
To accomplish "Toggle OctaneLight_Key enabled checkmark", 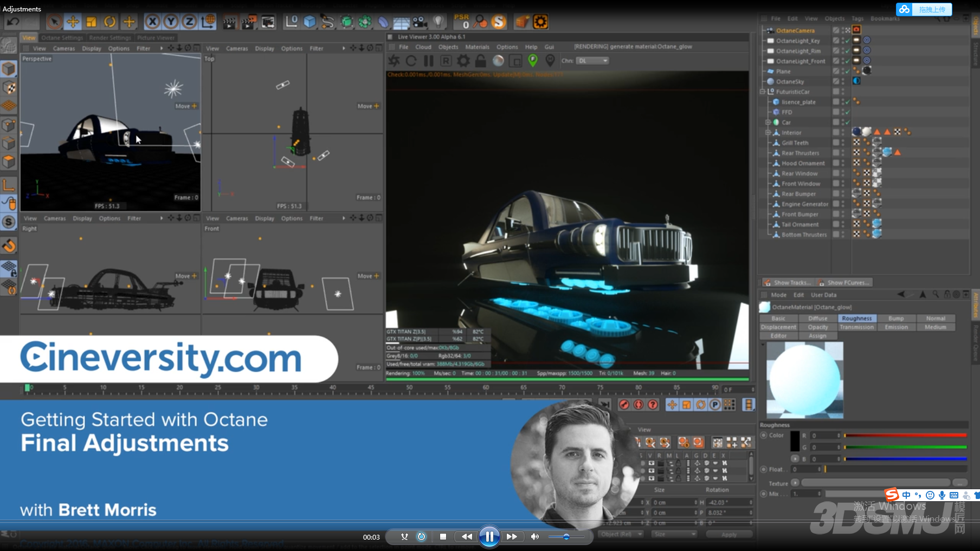I will pyautogui.click(x=847, y=41).
